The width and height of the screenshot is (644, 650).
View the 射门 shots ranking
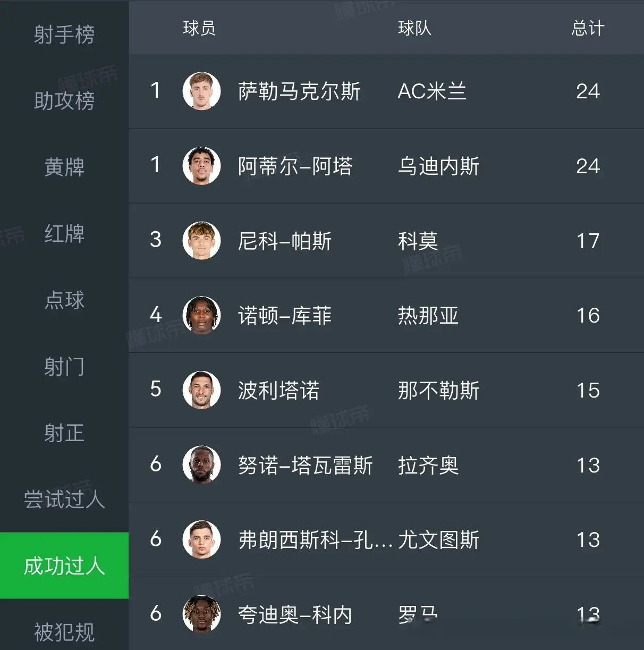(x=64, y=366)
